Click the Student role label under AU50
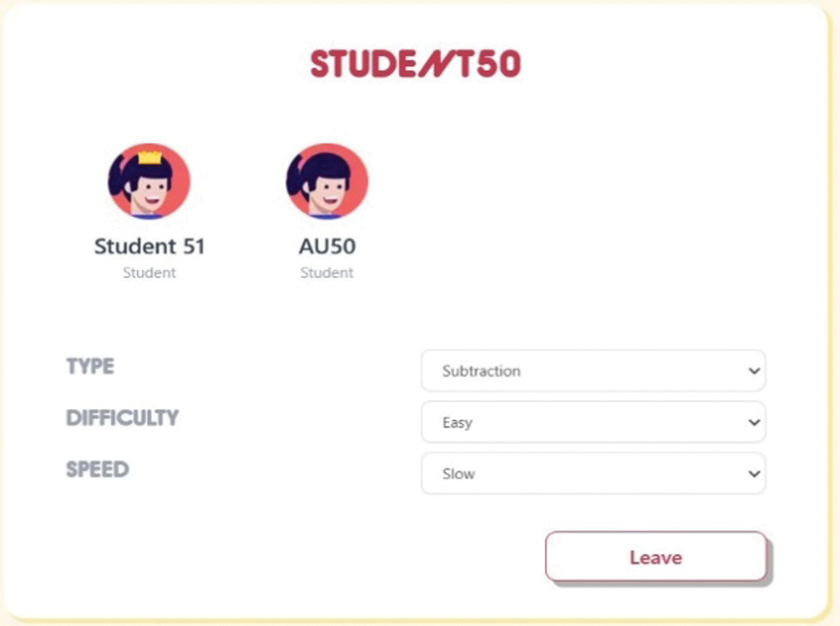This screenshot has width=840, height=626. 327,273
